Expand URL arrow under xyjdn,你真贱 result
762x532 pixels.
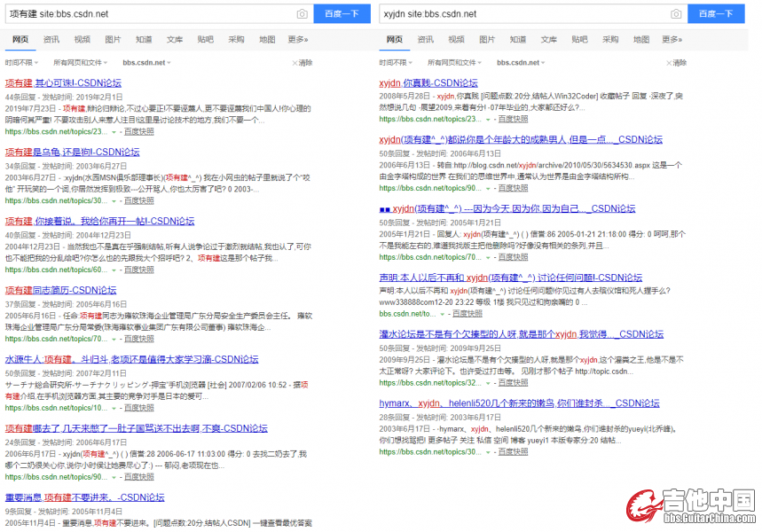[x=488, y=120]
